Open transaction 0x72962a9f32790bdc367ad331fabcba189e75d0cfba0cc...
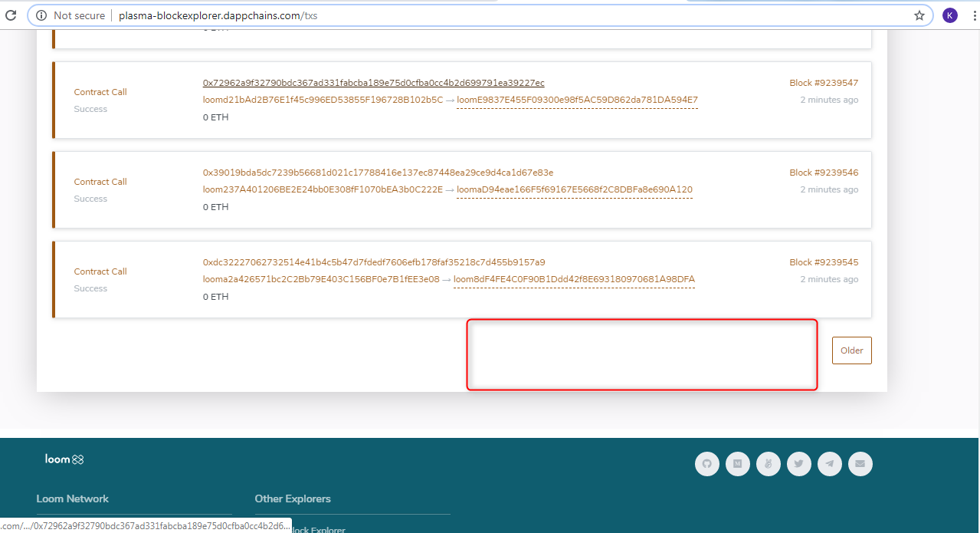This screenshot has width=980, height=533. click(373, 83)
